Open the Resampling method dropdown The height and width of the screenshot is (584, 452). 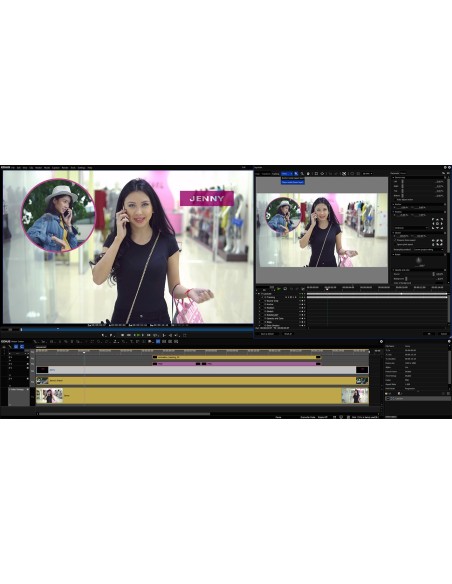[428, 250]
